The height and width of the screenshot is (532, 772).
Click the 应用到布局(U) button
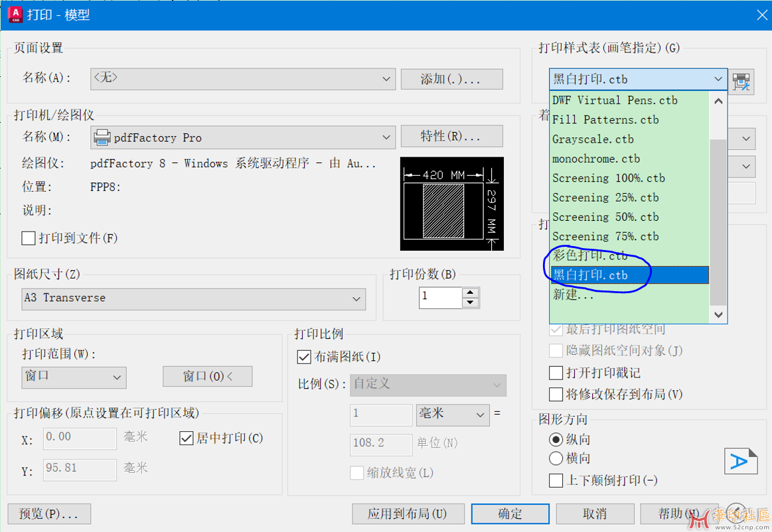click(x=408, y=514)
